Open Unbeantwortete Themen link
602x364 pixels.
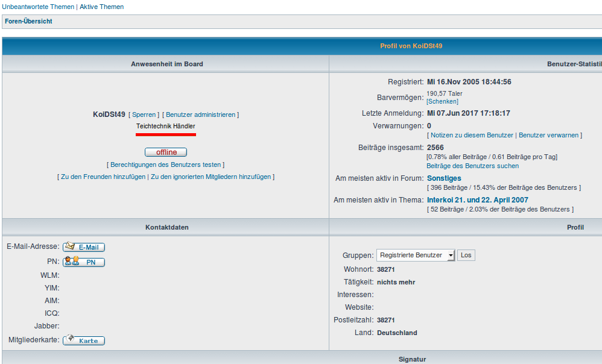click(x=39, y=7)
